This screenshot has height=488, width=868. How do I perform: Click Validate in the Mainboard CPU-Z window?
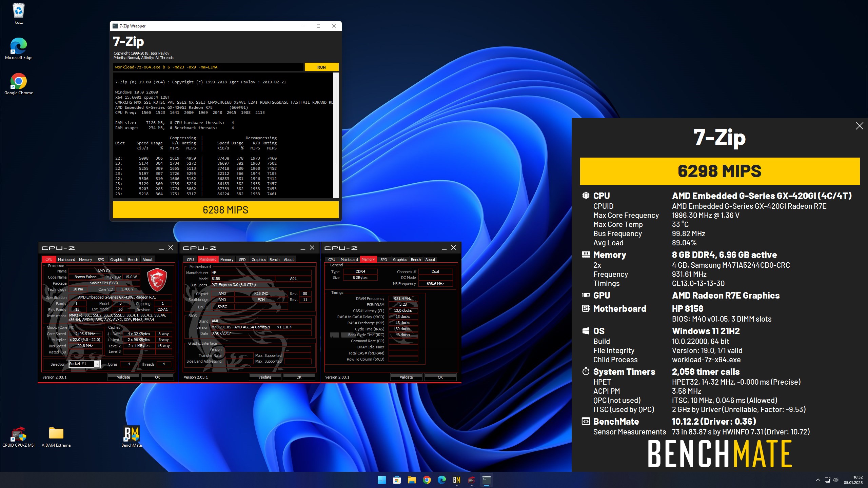point(265,377)
